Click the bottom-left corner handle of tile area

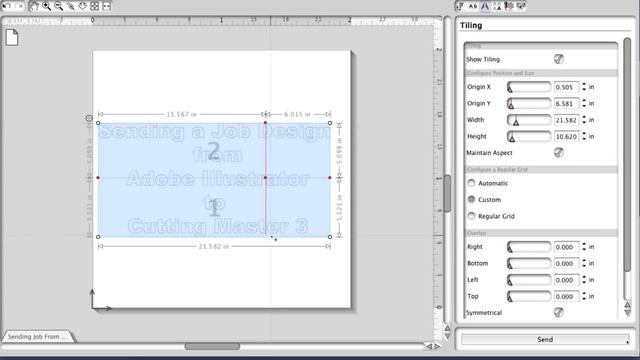coord(98,237)
